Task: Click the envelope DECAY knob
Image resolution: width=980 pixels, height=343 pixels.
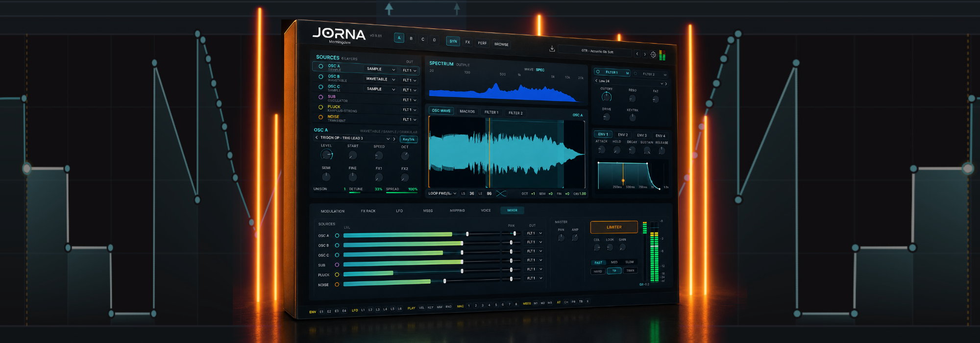Action: tap(632, 150)
